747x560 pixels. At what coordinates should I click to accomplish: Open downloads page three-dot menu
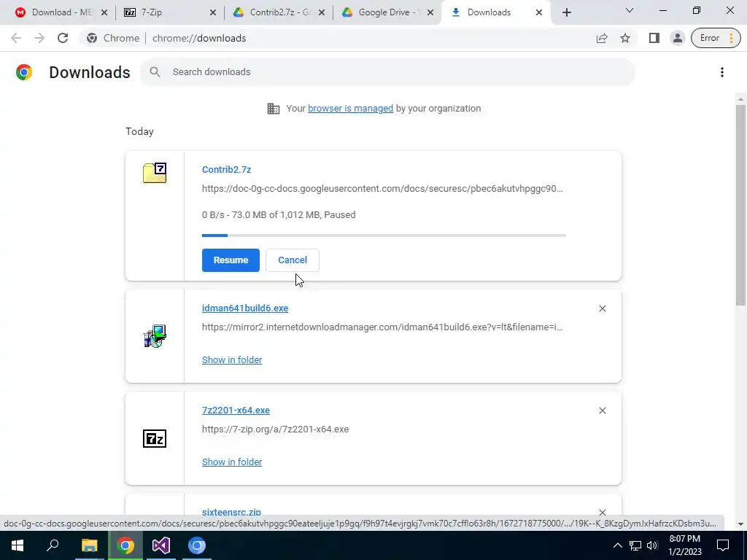(x=721, y=72)
